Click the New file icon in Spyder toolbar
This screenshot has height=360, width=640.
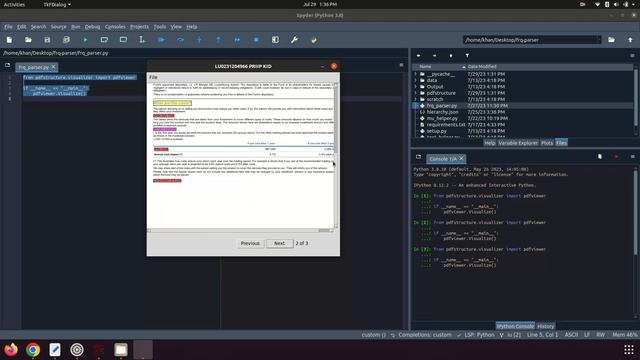pyautogui.click(x=9, y=40)
